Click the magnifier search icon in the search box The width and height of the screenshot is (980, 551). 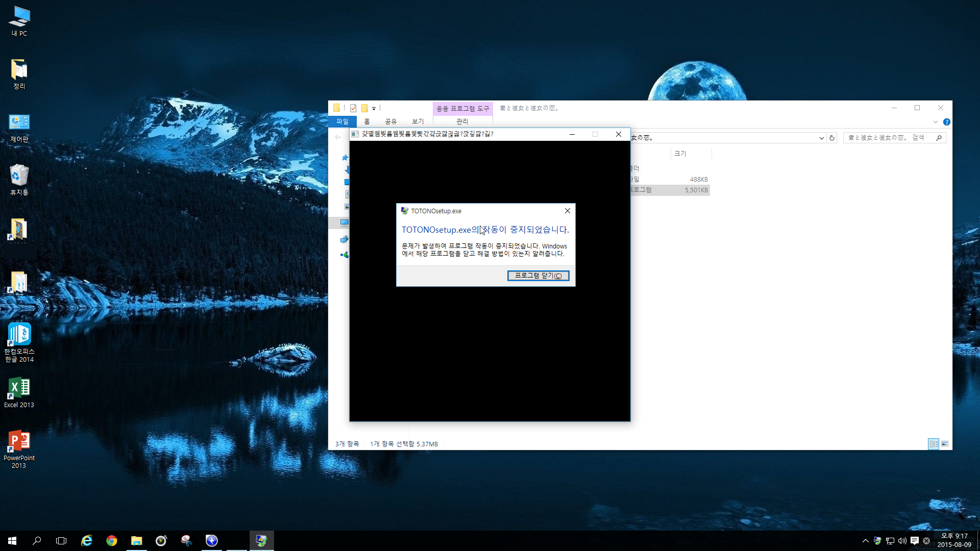(x=939, y=138)
